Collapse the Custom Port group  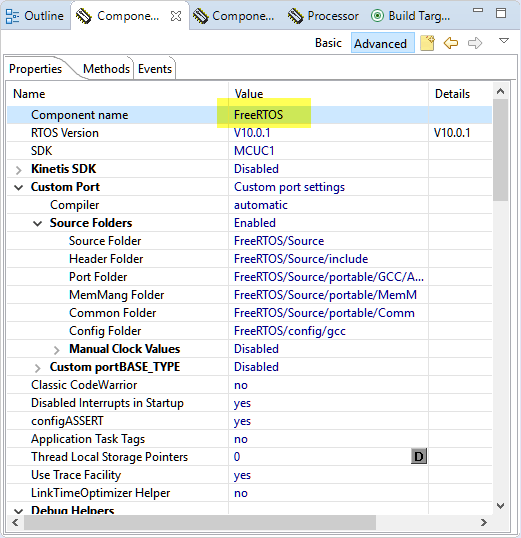pyautogui.click(x=19, y=187)
